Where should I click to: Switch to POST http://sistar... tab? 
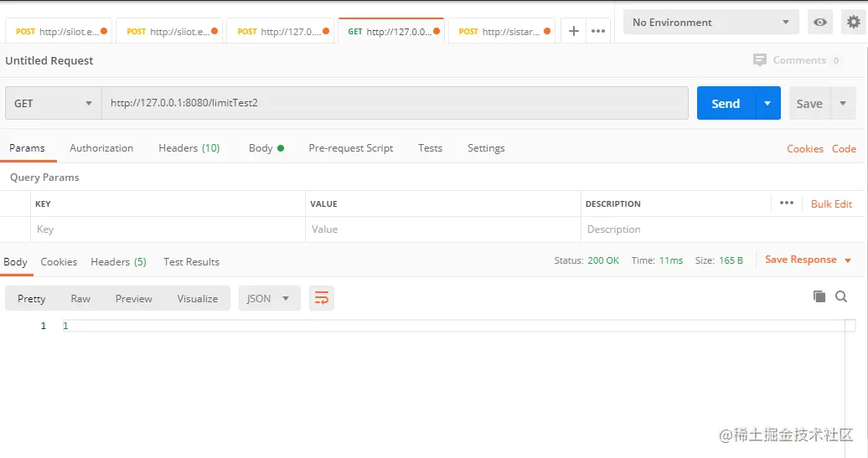pos(501,32)
